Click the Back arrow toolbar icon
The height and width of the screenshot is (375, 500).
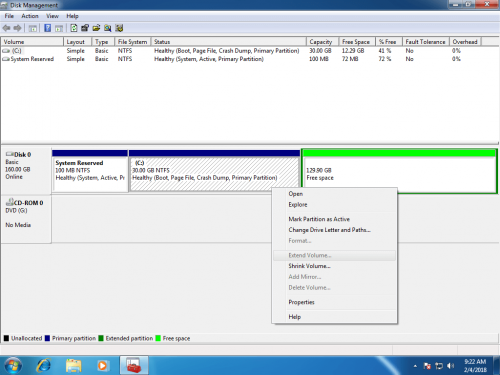(7, 28)
